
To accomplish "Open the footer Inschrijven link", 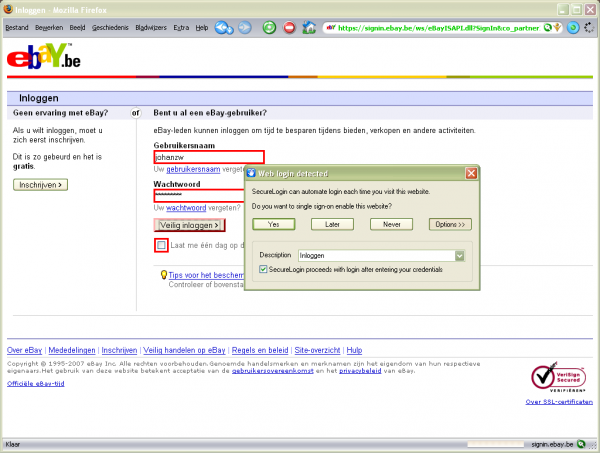I will coord(119,350).
